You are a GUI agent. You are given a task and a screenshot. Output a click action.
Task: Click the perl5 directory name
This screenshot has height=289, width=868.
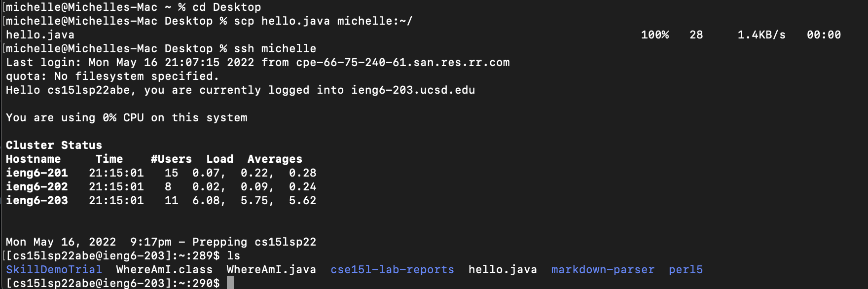tap(686, 270)
